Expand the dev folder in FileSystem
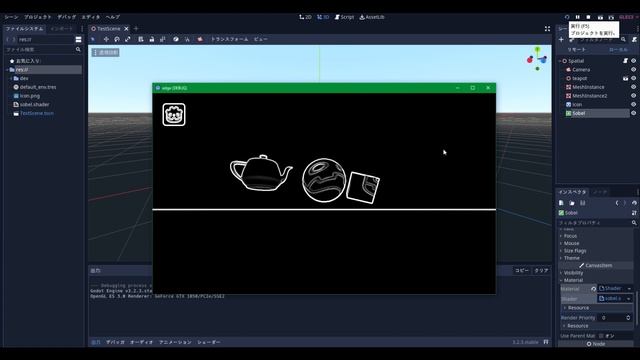Image resolution: width=640 pixels, height=360 pixels. (11, 78)
